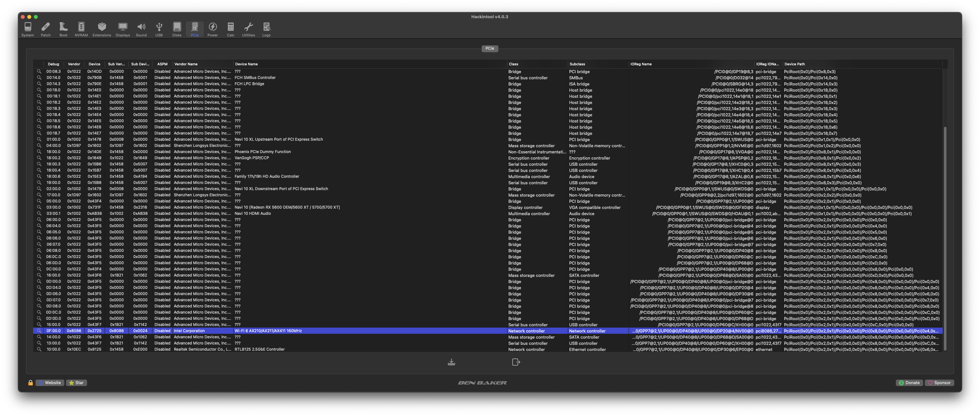Sort by the Subclass column header
This screenshot has height=416, width=980.
click(x=598, y=64)
